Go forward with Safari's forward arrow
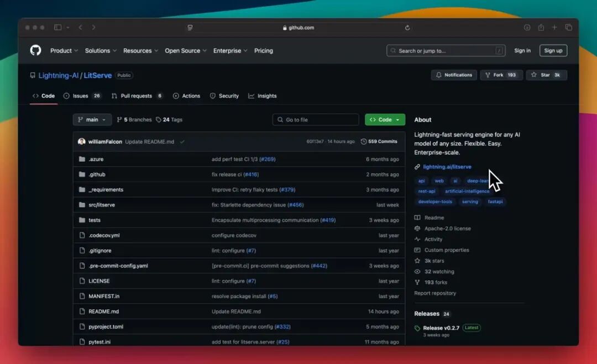Image resolution: width=597 pixels, height=364 pixels. click(93, 28)
